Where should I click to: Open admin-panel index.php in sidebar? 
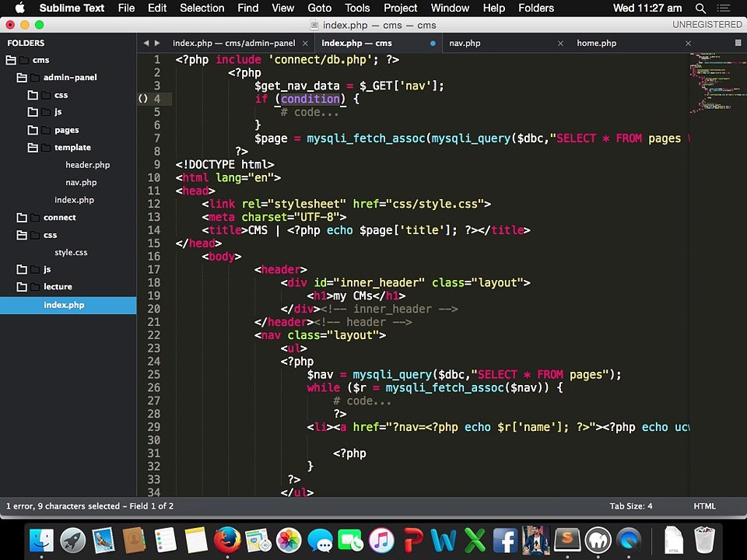click(x=75, y=200)
